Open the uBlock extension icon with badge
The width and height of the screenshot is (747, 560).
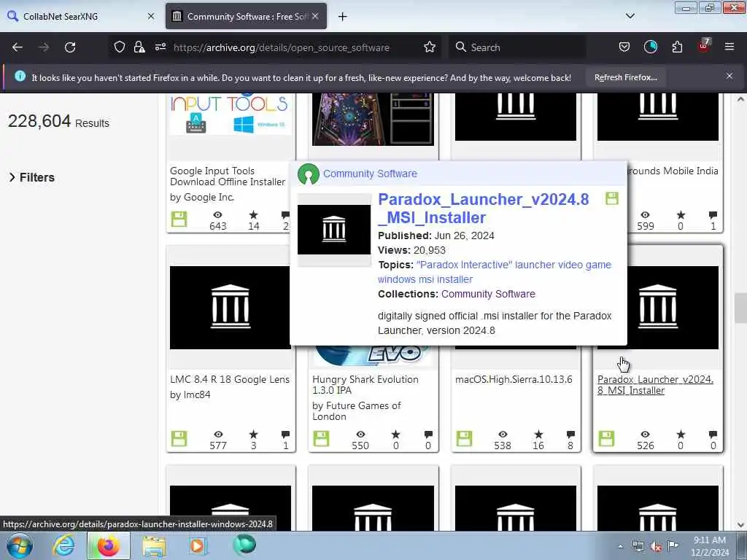[704, 46]
